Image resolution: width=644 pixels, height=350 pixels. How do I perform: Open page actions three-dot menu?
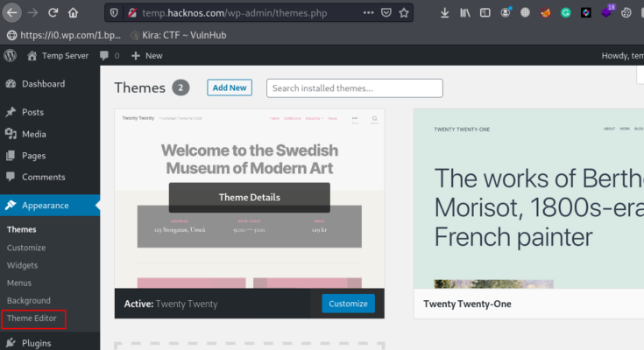pos(368,13)
